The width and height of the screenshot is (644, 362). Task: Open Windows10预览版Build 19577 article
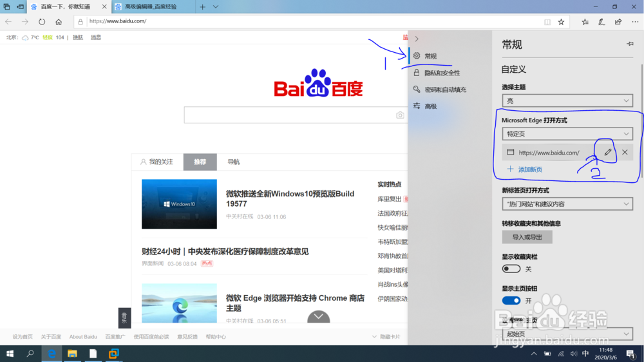click(290, 199)
